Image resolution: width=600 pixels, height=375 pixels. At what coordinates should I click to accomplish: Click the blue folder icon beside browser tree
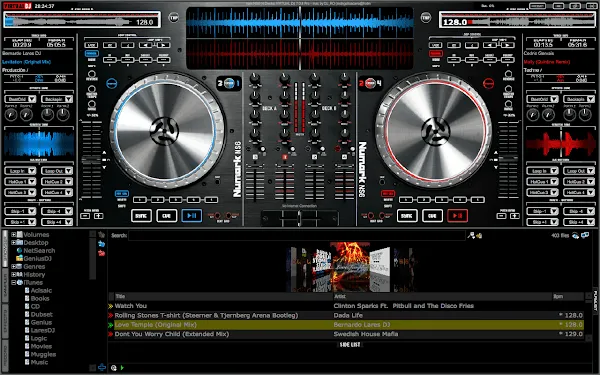pos(101,244)
